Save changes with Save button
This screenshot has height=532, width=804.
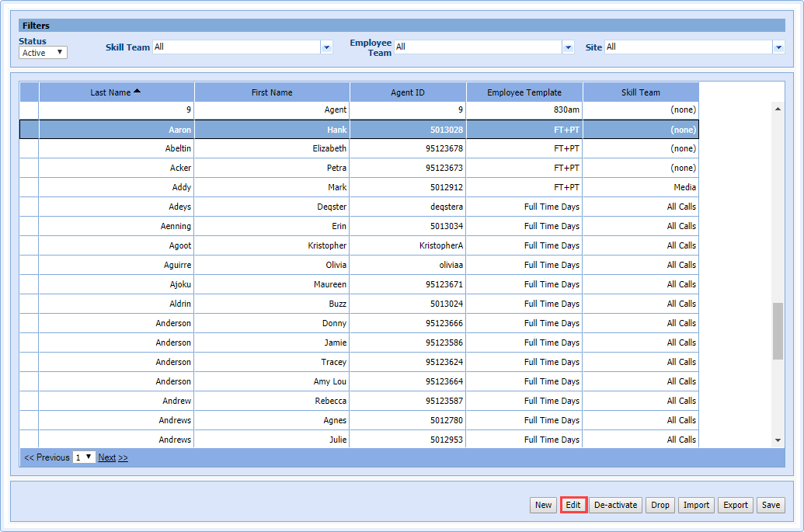click(771, 505)
